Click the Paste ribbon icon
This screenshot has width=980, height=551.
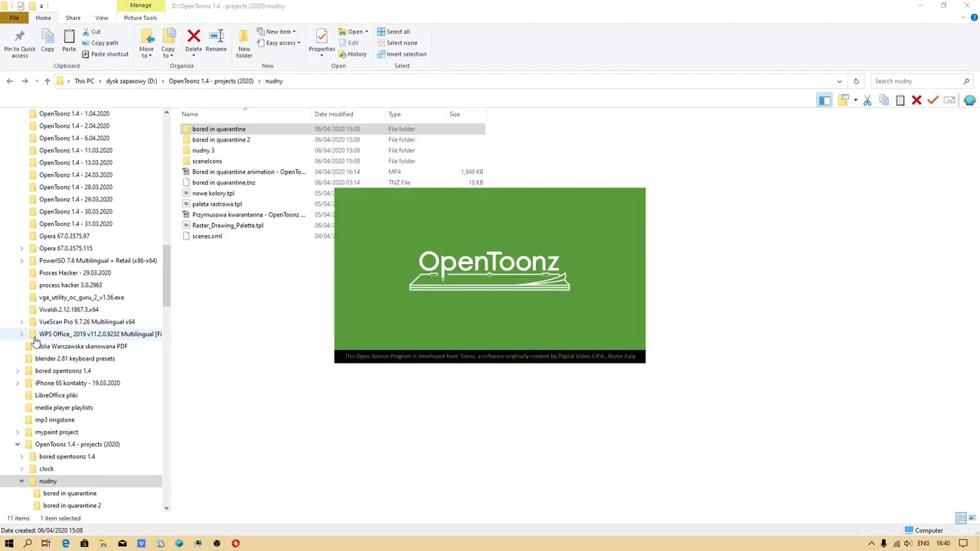(x=69, y=41)
